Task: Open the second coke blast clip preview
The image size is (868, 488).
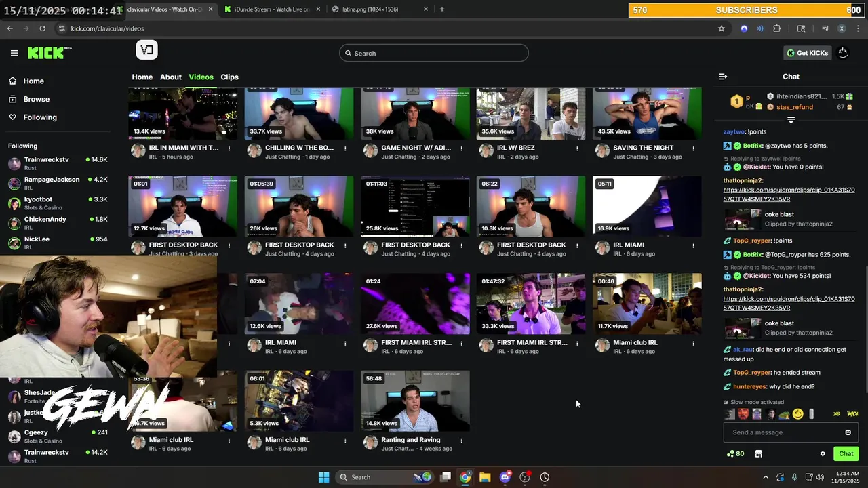Action: point(743,328)
